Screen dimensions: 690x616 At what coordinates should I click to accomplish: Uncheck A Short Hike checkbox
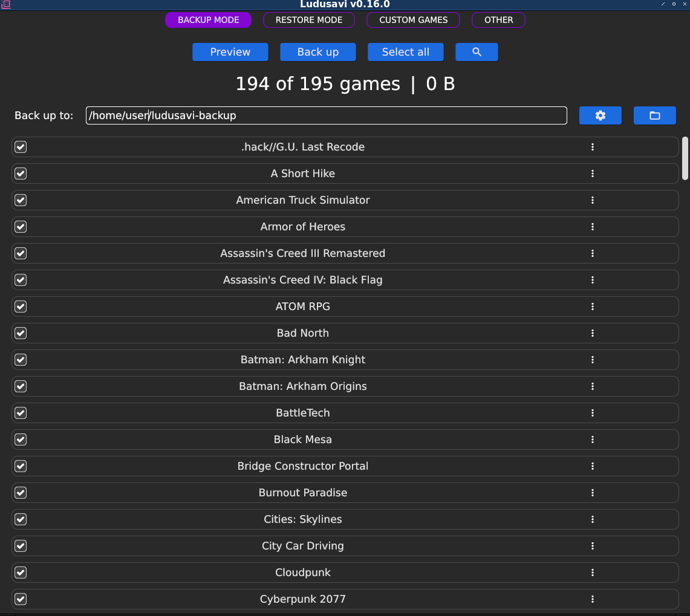(x=21, y=173)
